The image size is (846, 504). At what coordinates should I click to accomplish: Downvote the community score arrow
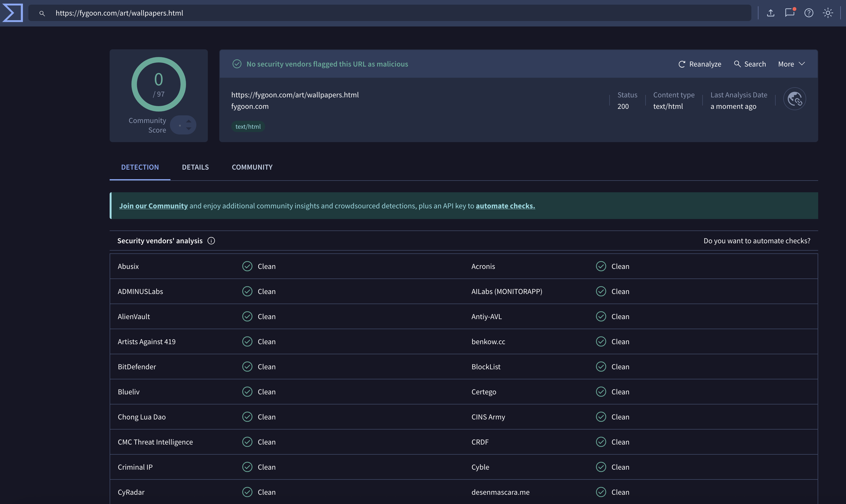tap(188, 129)
